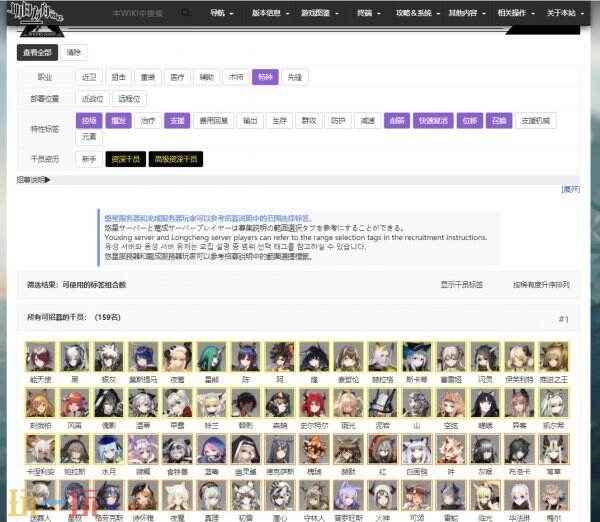Click the magnifier search icon in header
This screenshot has height=522, width=600.
pyautogui.click(x=185, y=13)
